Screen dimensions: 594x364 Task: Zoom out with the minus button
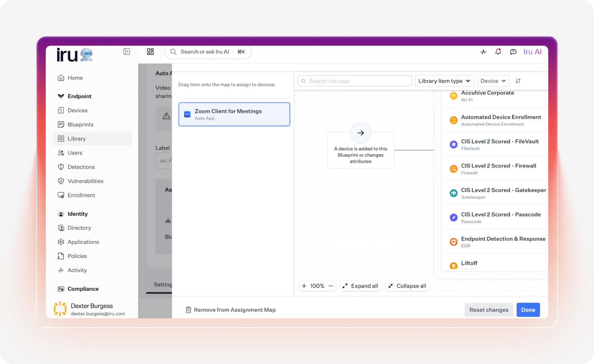coord(331,286)
